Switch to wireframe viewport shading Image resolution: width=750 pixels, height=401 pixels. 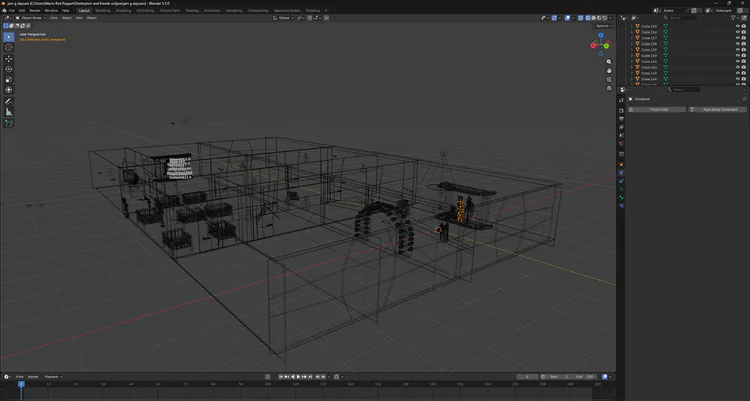pyautogui.click(x=588, y=18)
